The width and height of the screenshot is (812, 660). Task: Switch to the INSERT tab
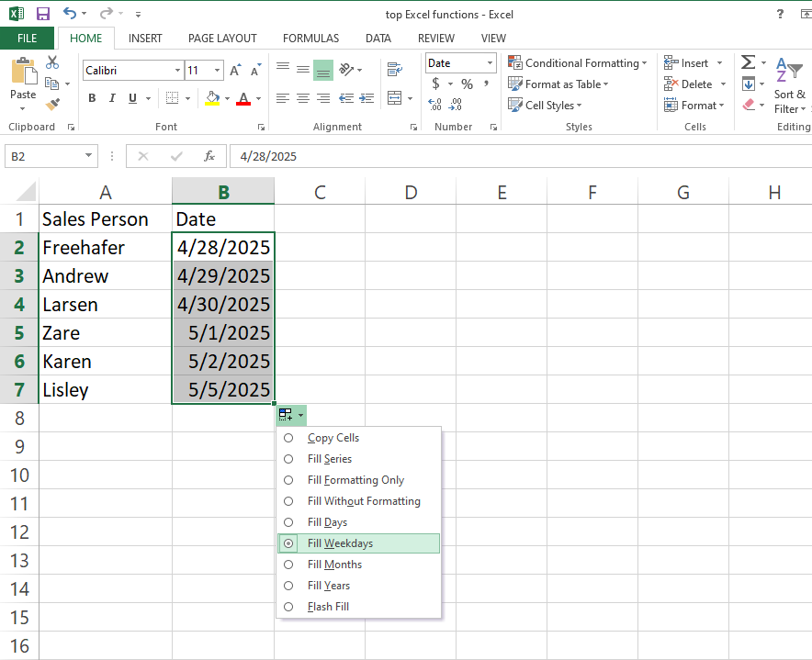[x=145, y=39]
